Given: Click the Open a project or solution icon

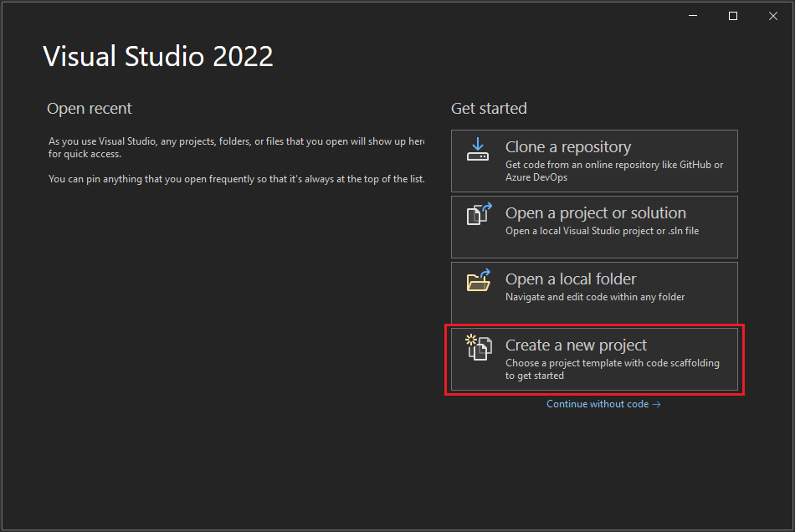Looking at the screenshot, I should (x=478, y=215).
